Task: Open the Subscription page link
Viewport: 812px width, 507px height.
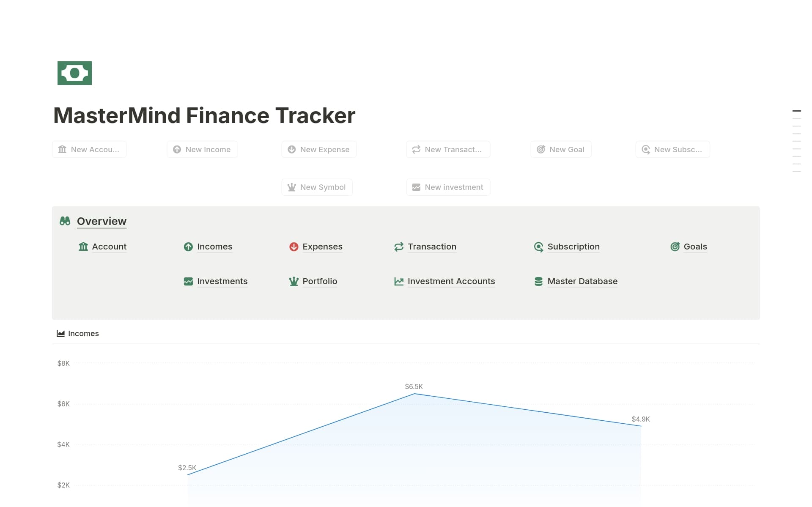Action: click(573, 247)
